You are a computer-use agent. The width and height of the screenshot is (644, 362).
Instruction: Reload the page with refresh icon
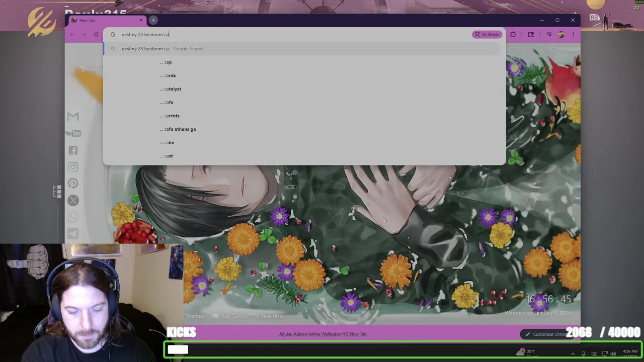coord(96,35)
